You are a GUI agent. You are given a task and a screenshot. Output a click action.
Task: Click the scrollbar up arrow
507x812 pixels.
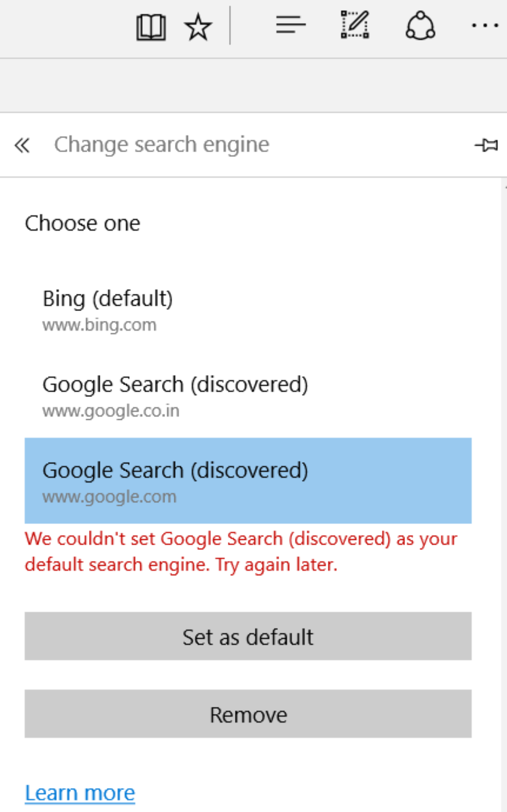pyautogui.click(x=504, y=186)
